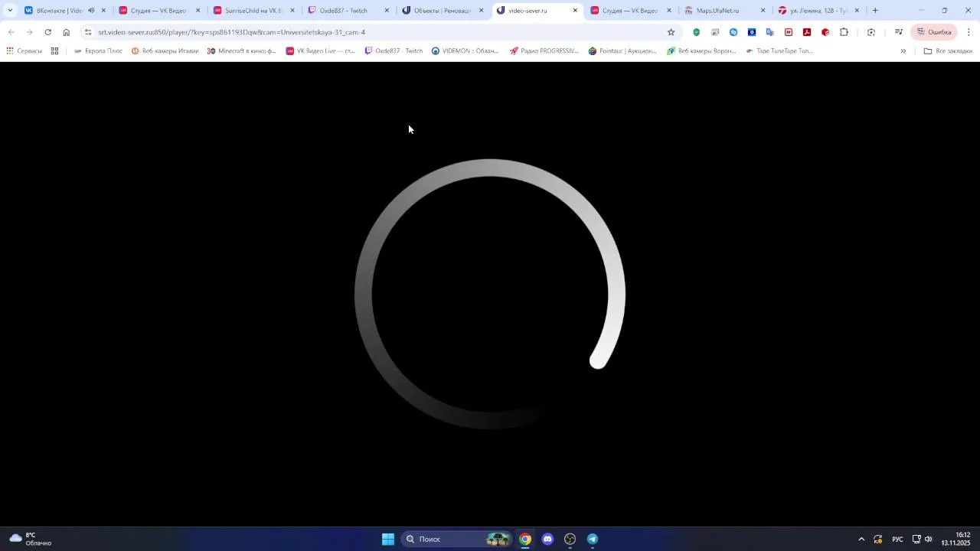
Task: Open the Google Translate extension icon
Action: [x=770, y=32]
